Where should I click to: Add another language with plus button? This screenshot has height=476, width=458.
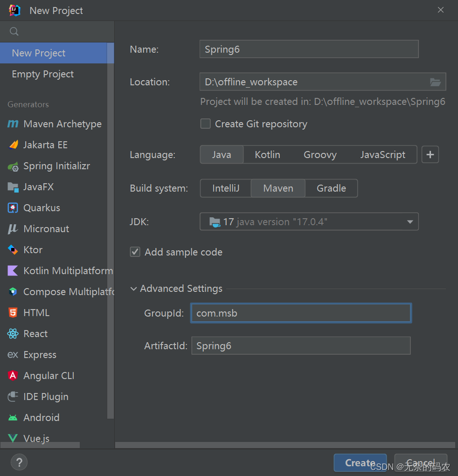pyautogui.click(x=430, y=154)
